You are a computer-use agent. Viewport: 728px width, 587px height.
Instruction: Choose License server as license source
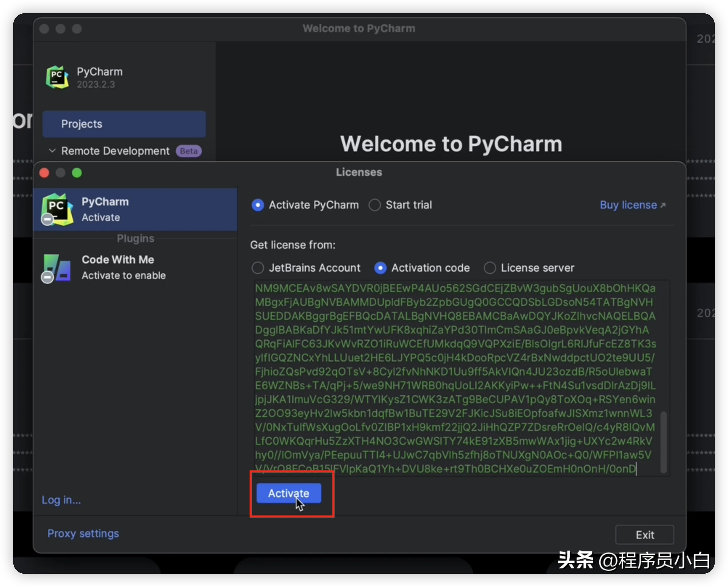click(490, 268)
